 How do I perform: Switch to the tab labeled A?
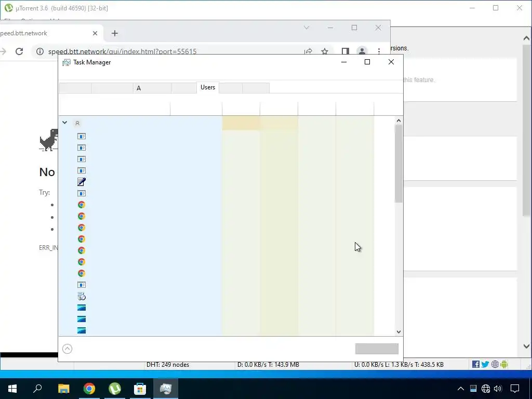click(152, 88)
